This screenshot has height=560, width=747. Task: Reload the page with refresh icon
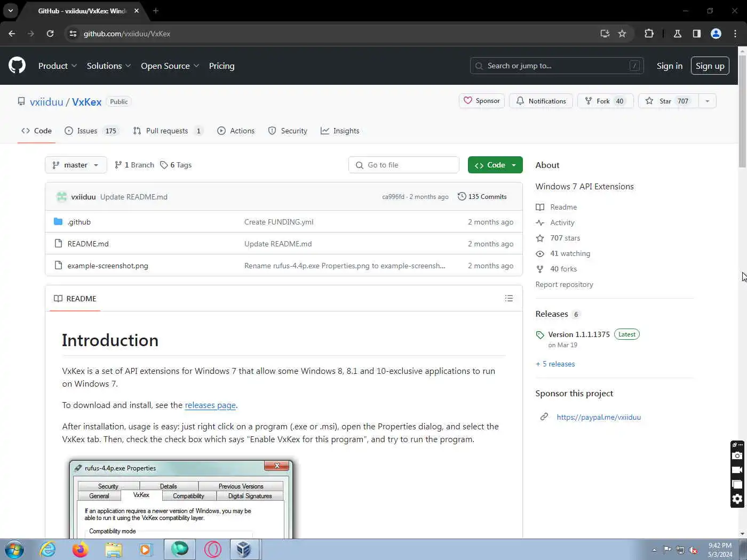click(50, 34)
